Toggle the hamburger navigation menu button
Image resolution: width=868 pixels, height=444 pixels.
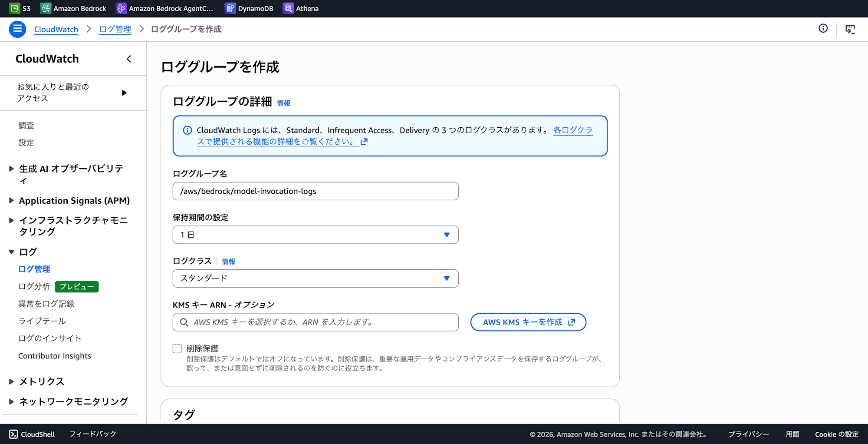tap(17, 29)
